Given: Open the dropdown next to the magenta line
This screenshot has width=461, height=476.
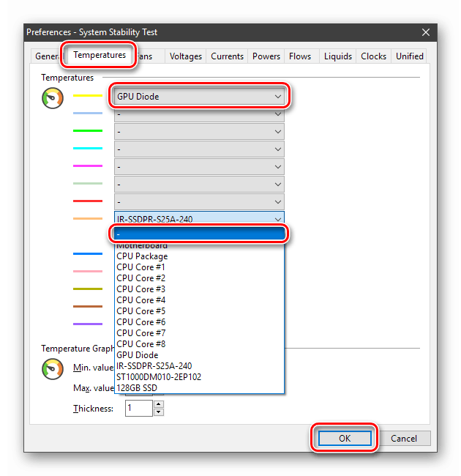Looking at the screenshot, I should [199, 167].
